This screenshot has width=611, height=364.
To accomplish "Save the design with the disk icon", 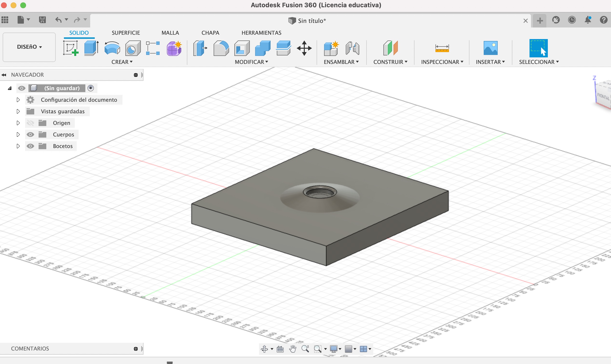I will [x=42, y=20].
